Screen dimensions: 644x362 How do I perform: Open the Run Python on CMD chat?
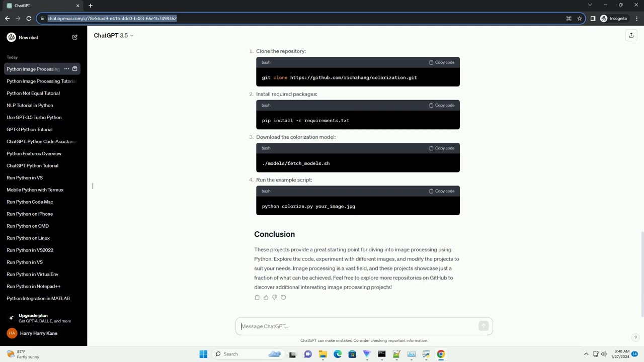click(42, 226)
